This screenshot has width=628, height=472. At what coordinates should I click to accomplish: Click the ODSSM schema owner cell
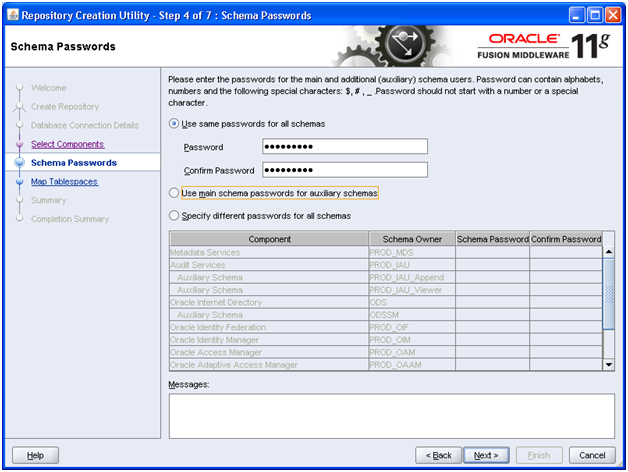click(412, 315)
